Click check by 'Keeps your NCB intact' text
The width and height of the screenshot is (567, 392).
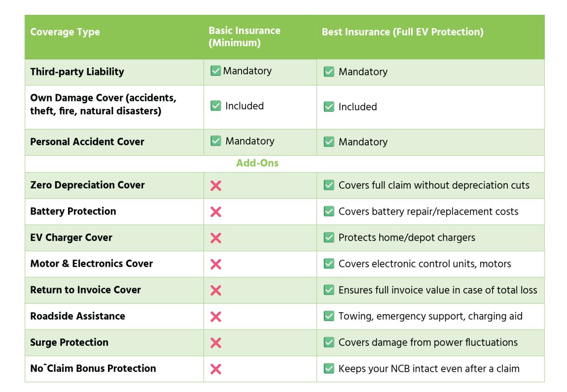pos(329,368)
